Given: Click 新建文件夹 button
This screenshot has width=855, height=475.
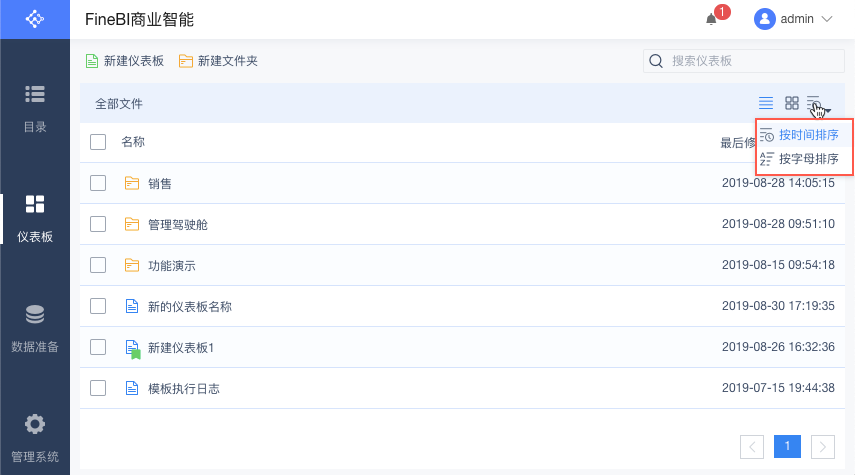Looking at the screenshot, I should pyautogui.click(x=218, y=61).
